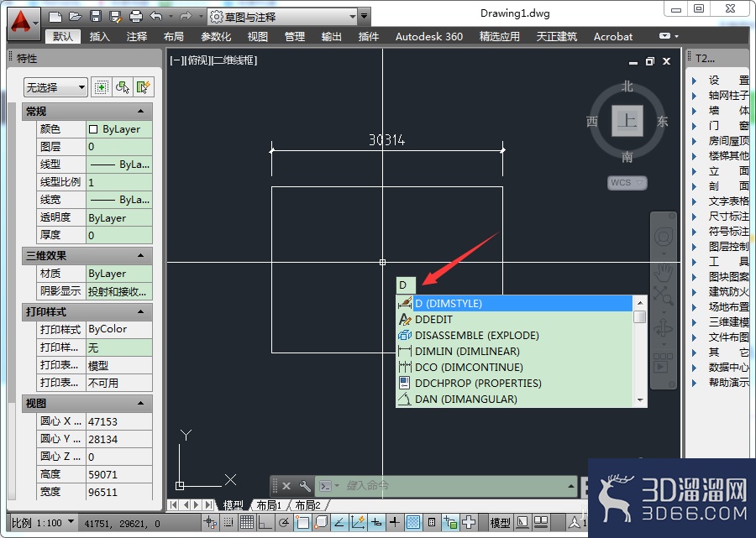
Task: Toggle Dynamic Input in status bar
Action: (x=376, y=522)
